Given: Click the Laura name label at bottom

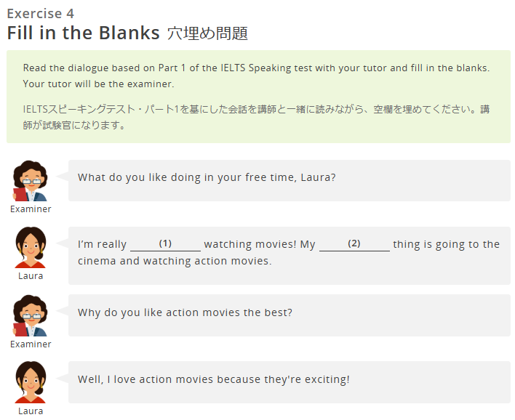Looking at the screenshot, I should point(31,411).
